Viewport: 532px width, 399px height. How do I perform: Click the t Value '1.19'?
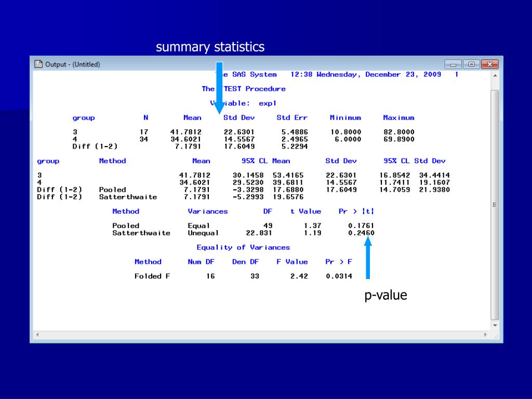click(x=312, y=233)
